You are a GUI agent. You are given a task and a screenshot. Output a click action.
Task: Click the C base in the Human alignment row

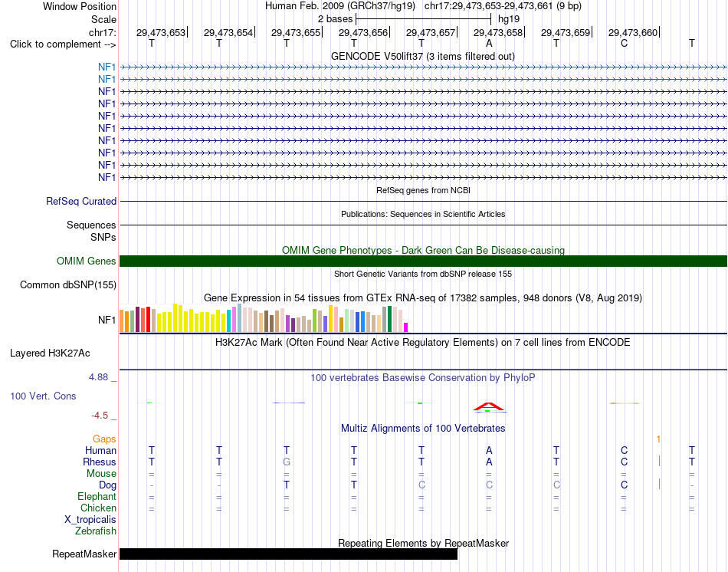point(624,450)
